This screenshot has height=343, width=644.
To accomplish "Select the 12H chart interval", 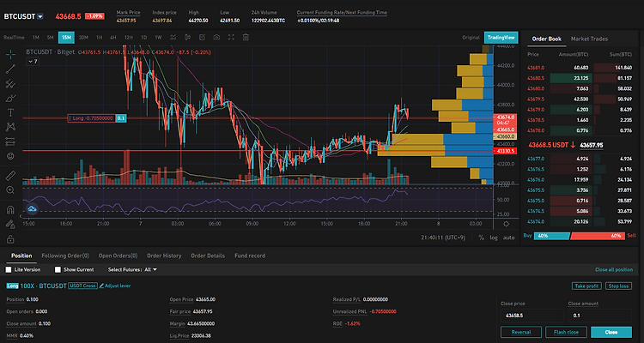I will (129, 38).
